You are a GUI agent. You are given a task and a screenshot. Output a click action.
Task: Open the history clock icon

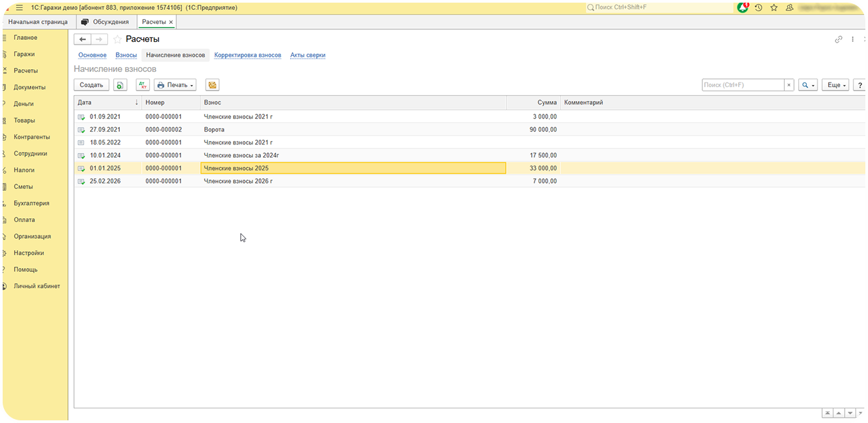[758, 7]
